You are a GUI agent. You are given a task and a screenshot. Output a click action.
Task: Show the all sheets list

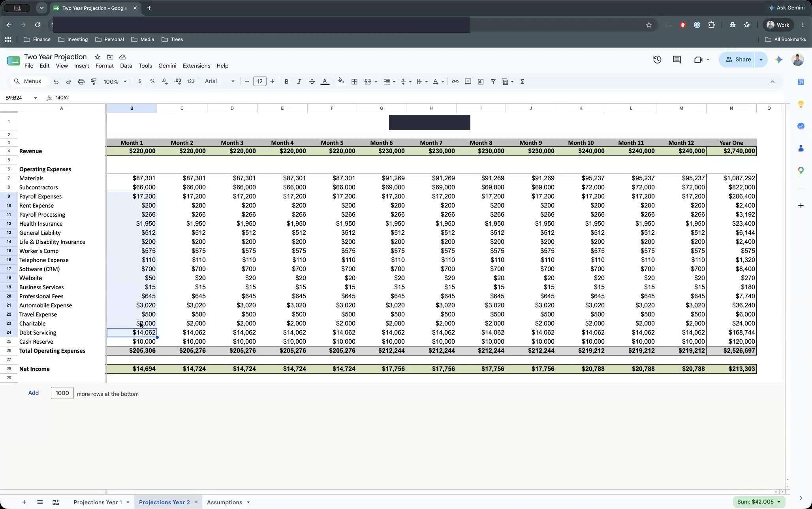[x=40, y=502]
